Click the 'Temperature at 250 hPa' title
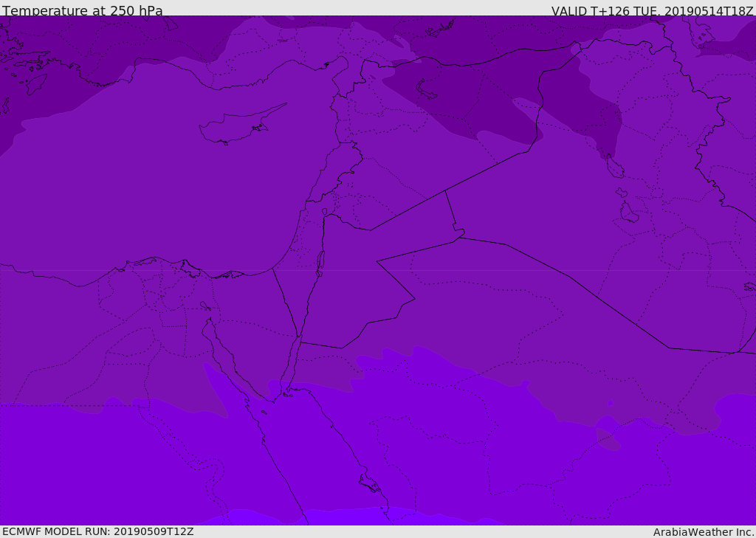Viewport: 756px width, 538px height. coord(83,10)
